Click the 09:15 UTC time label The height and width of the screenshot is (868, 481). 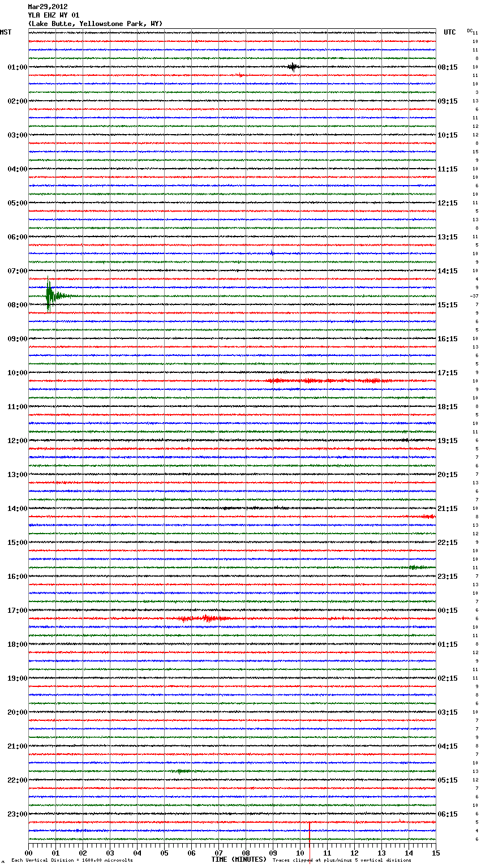[448, 101]
